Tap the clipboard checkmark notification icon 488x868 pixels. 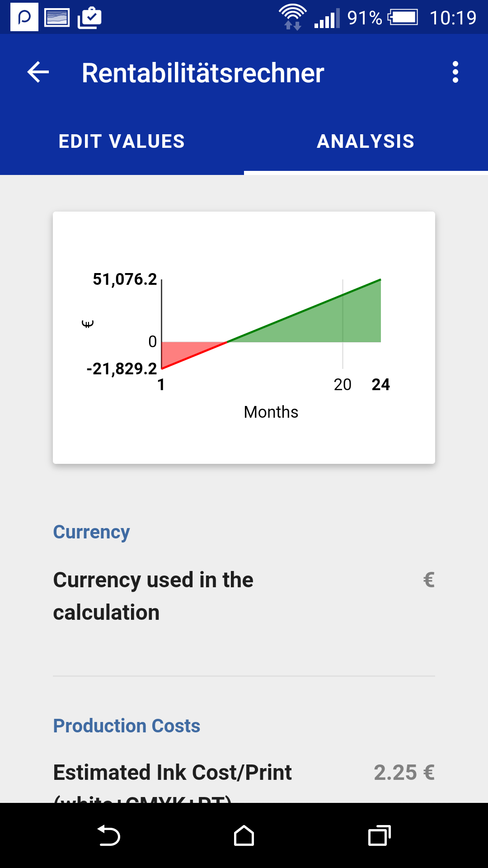pos(89,18)
